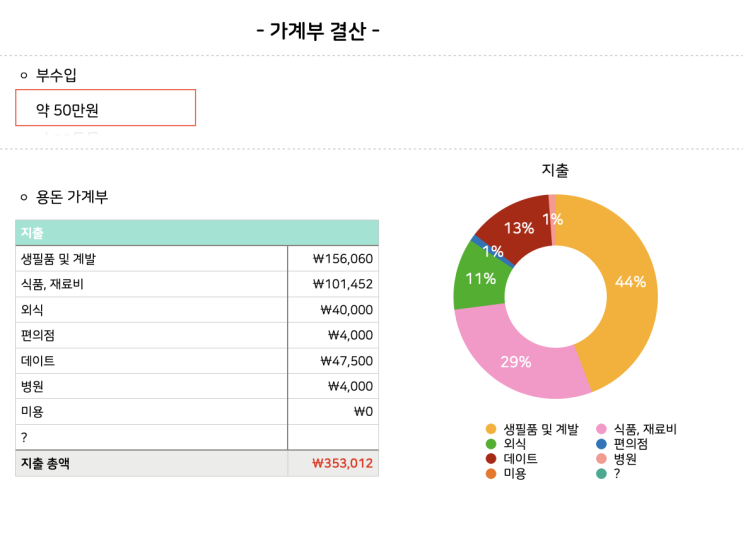This screenshot has height=539, width=743.
Task: Click the pink 29% donut chart segment
Action: (x=516, y=361)
